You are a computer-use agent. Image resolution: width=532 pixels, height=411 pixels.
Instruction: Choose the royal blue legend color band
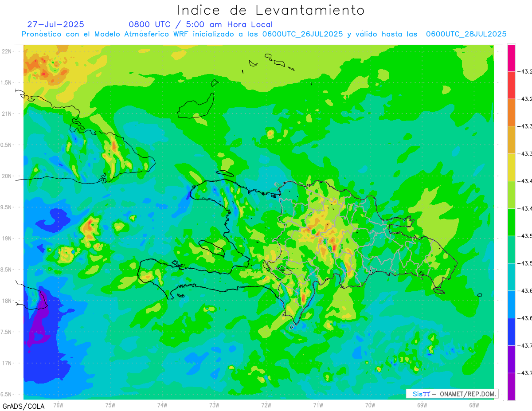coord(511,332)
